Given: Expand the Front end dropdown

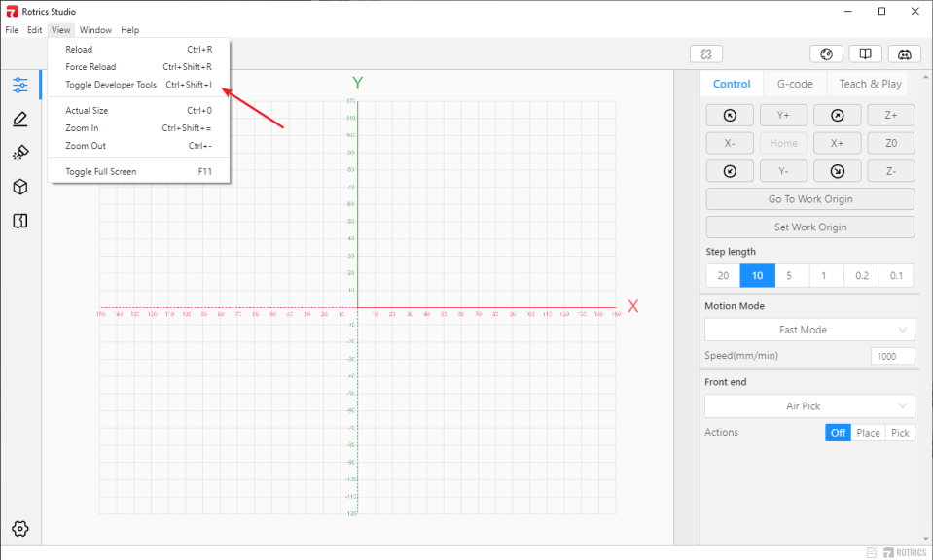Looking at the screenshot, I should tap(809, 406).
